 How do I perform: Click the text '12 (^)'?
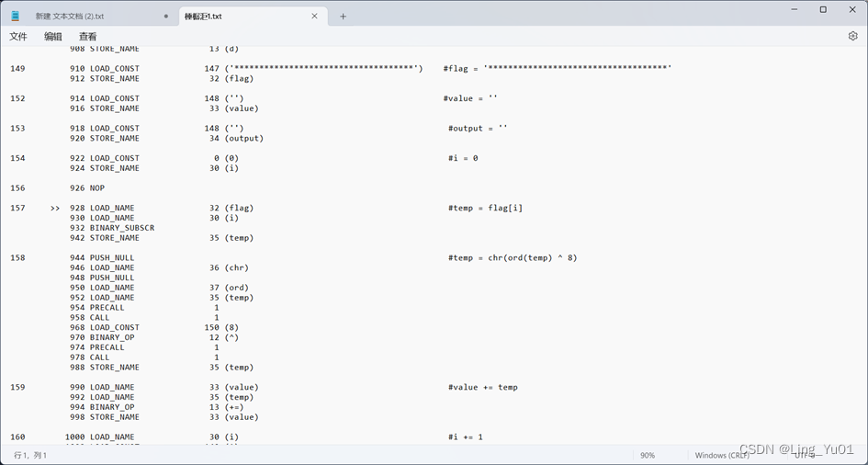click(224, 337)
